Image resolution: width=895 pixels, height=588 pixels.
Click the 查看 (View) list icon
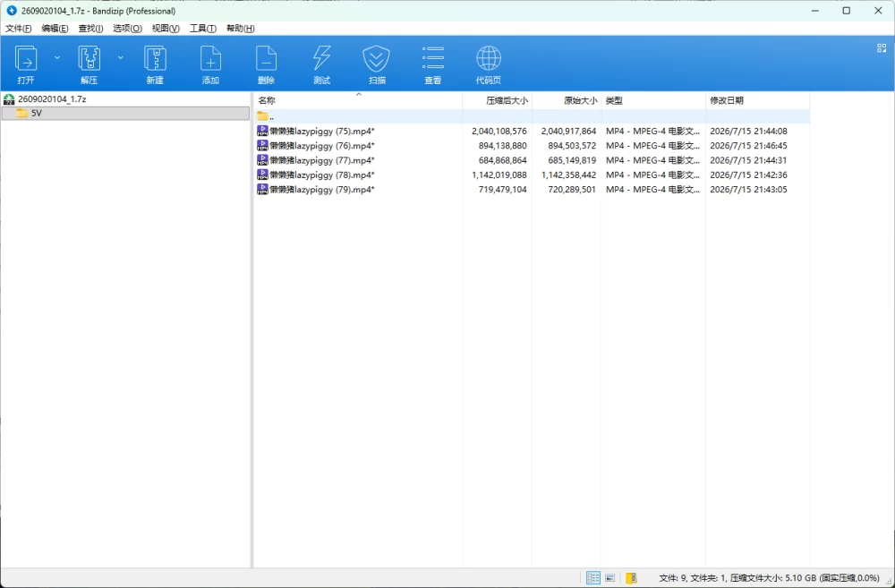tap(432, 58)
